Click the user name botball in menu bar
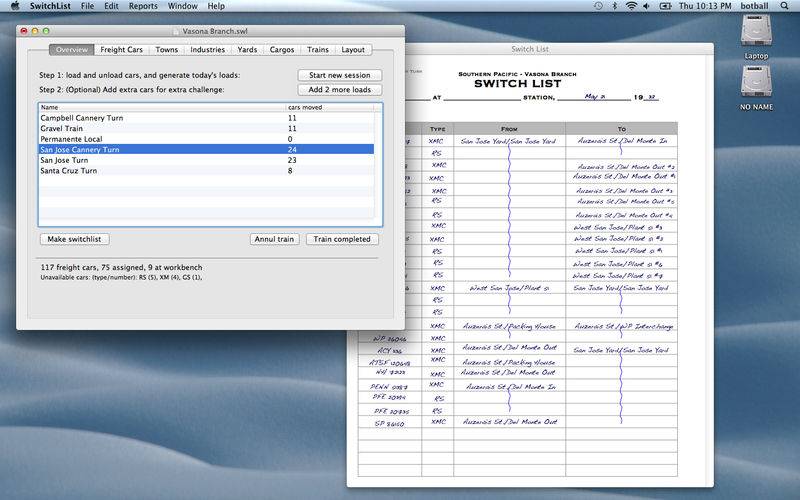The height and width of the screenshot is (500, 800). pos(754,6)
